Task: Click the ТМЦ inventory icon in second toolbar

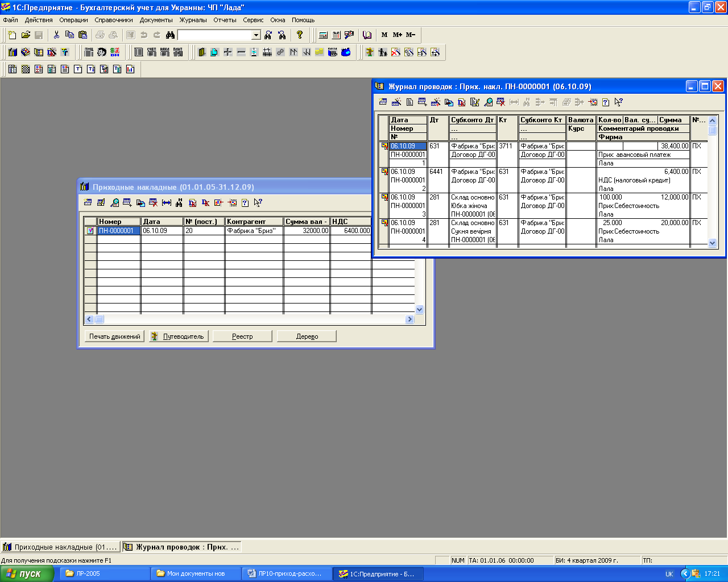Action: click(x=89, y=52)
